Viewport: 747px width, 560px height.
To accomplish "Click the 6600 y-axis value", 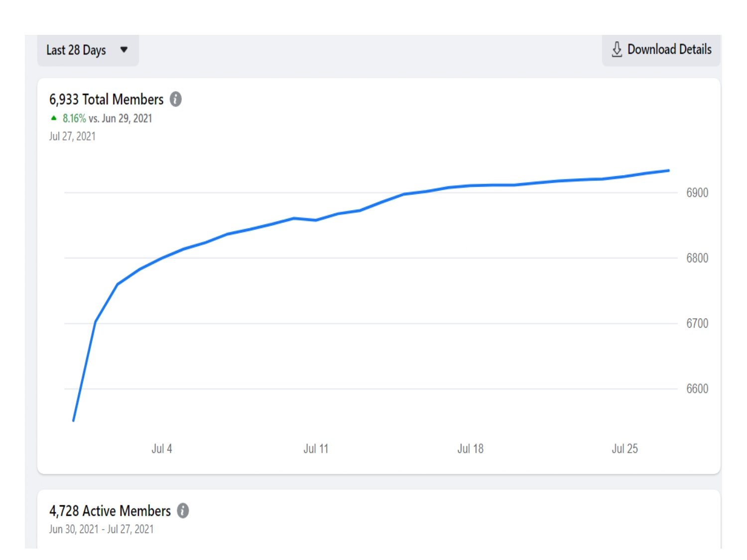I will point(697,389).
